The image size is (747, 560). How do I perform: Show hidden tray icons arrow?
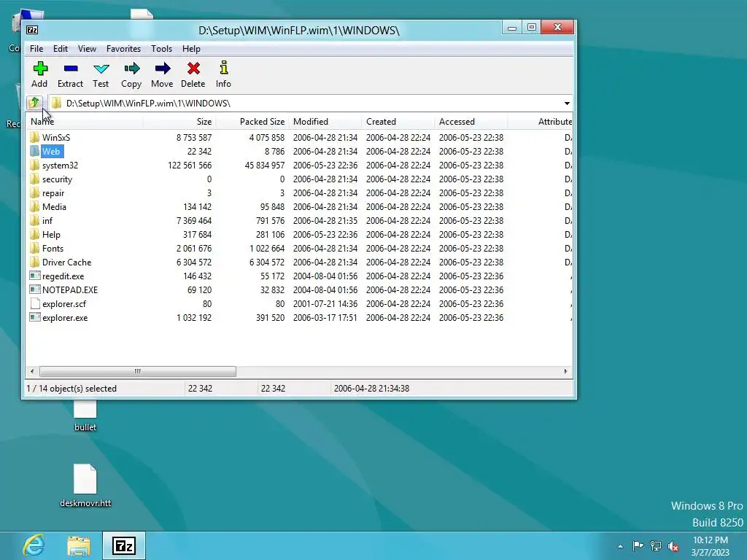tap(620, 546)
